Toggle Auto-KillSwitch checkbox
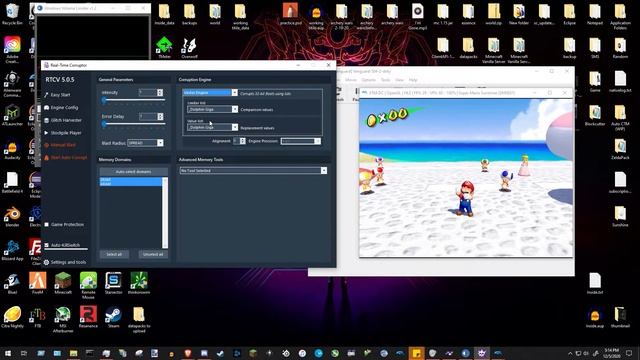The image size is (640, 360). [47, 245]
